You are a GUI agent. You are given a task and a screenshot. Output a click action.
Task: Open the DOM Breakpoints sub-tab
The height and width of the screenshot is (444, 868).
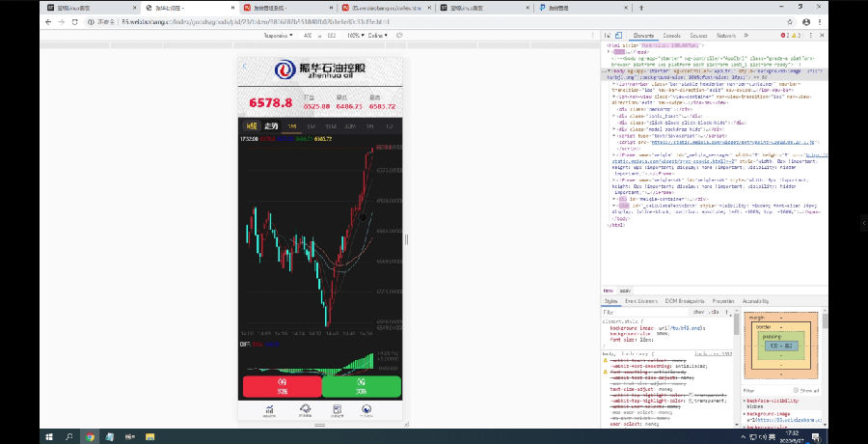click(686, 301)
